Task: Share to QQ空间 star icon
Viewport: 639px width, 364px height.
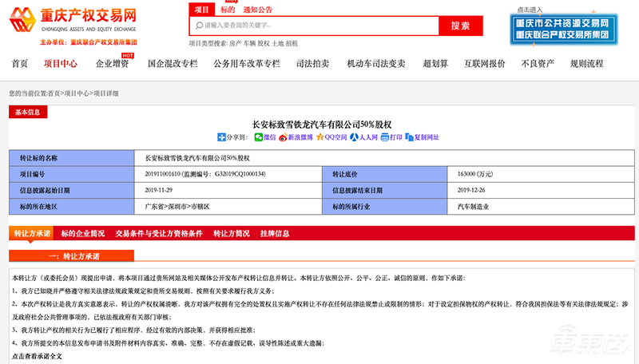Action: [x=320, y=137]
